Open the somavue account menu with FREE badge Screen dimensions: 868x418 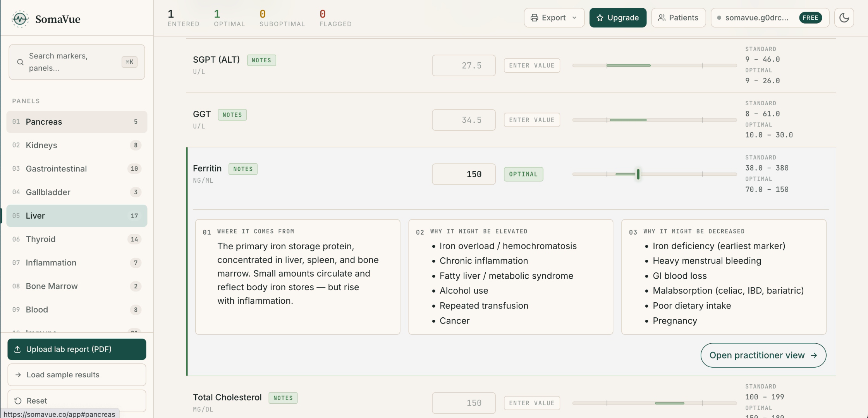pyautogui.click(x=770, y=18)
